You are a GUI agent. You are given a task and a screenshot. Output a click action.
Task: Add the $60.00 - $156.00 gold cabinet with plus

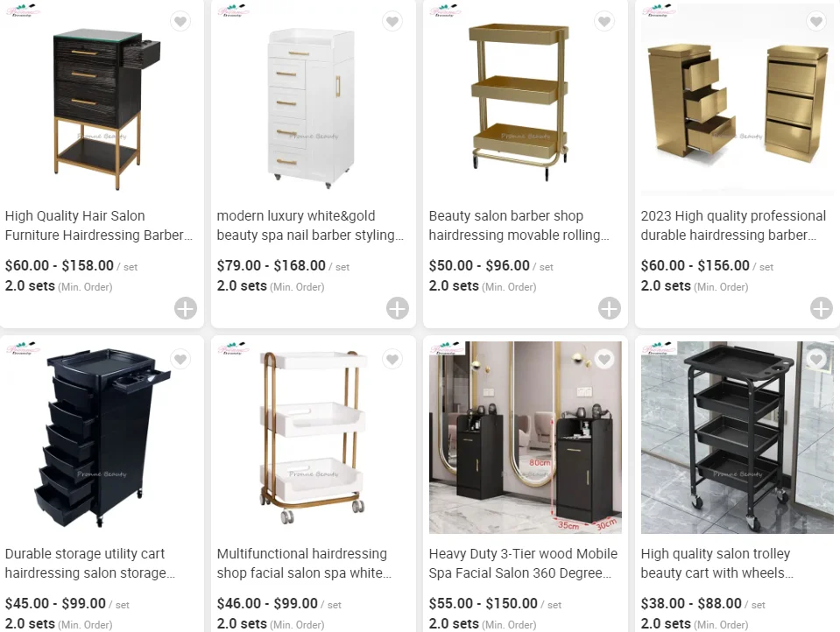(x=822, y=308)
